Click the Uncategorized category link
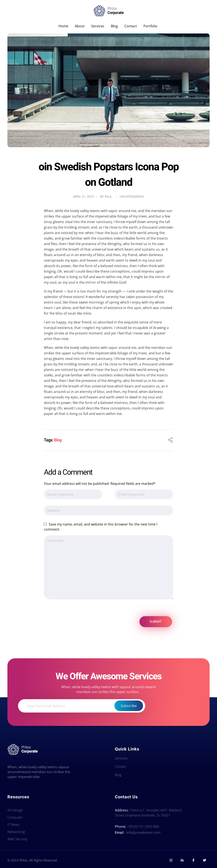The width and height of the screenshot is (217, 868). click(x=131, y=197)
